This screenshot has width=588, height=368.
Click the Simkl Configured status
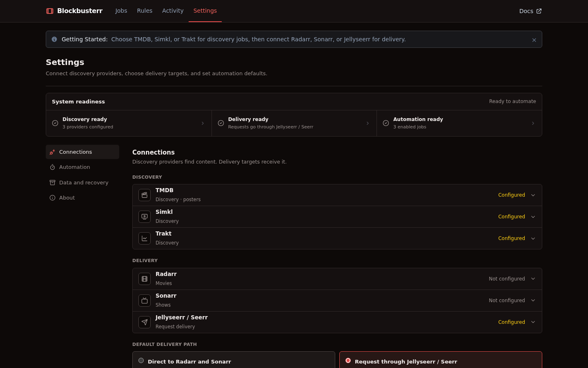(512, 217)
